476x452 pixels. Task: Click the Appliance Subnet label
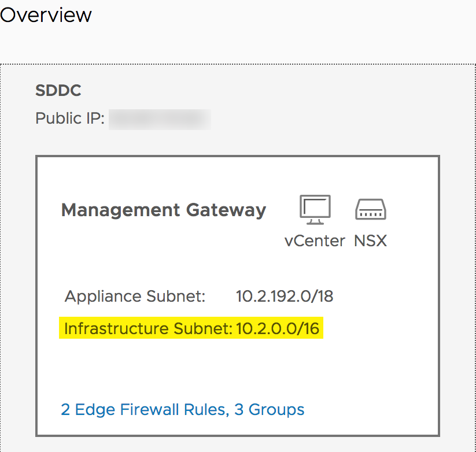point(135,297)
